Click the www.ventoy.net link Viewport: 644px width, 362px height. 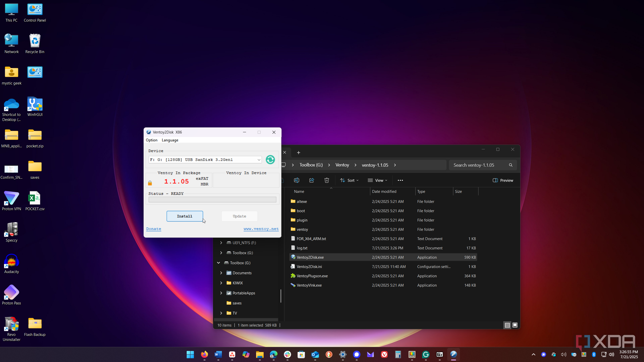[x=261, y=229]
